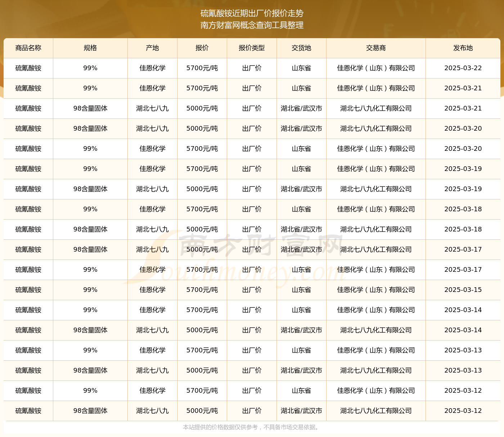Image resolution: width=504 pixels, height=437 pixels.
Task: Click 山东省 in the 2025-03-22 row
Action: [301, 68]
